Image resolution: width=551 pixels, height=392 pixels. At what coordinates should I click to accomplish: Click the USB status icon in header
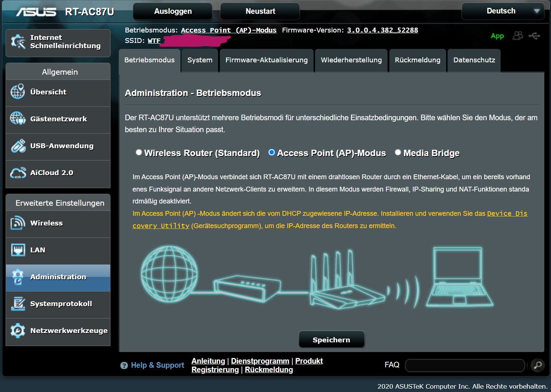(534, 36)
